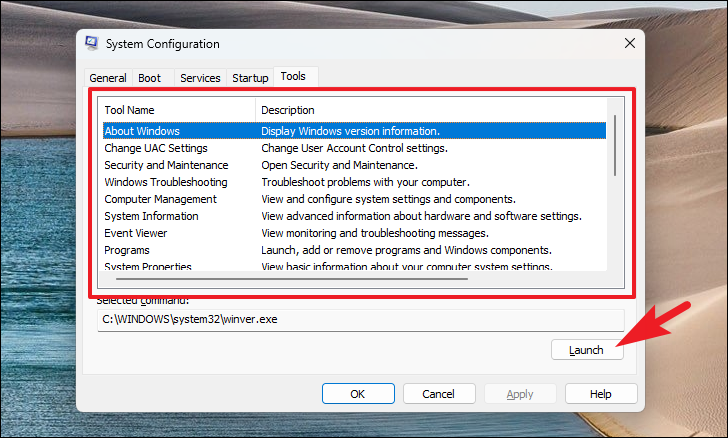The height and width of the screenshot is (438, 728).
Task: Click the System Configuration title bar icon
Action: [x=92, y=43]
